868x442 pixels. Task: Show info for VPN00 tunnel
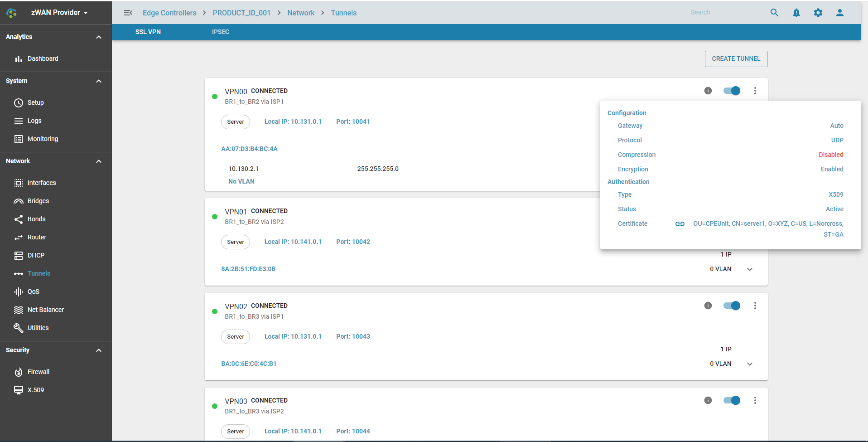pos(708,91)
